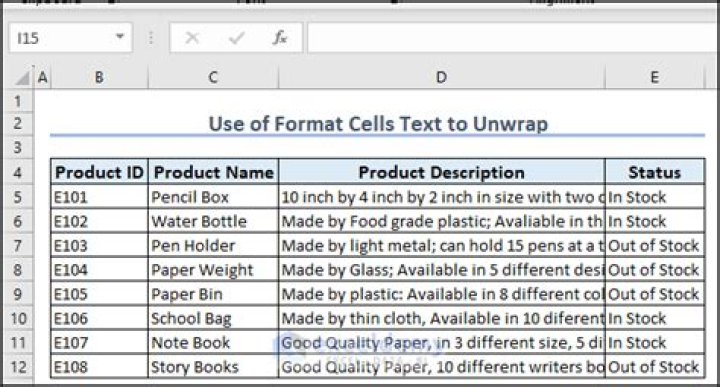
Task: Select all cells with corner triangle
Action: click(22, 78)
